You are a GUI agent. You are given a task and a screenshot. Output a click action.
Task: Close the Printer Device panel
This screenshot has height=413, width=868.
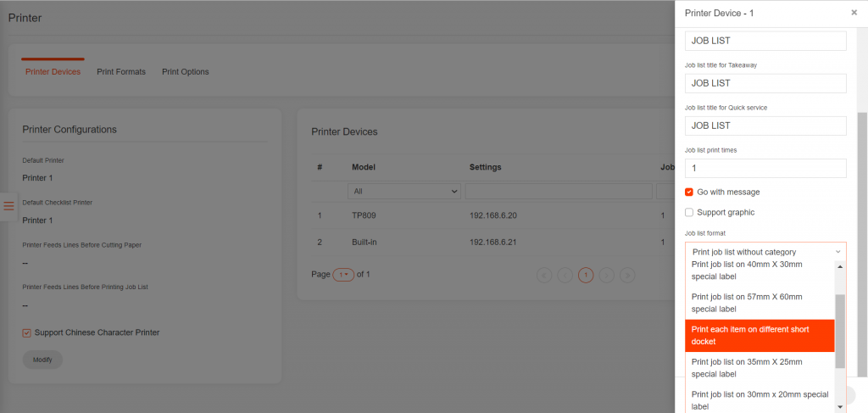(x=854, y=13)
